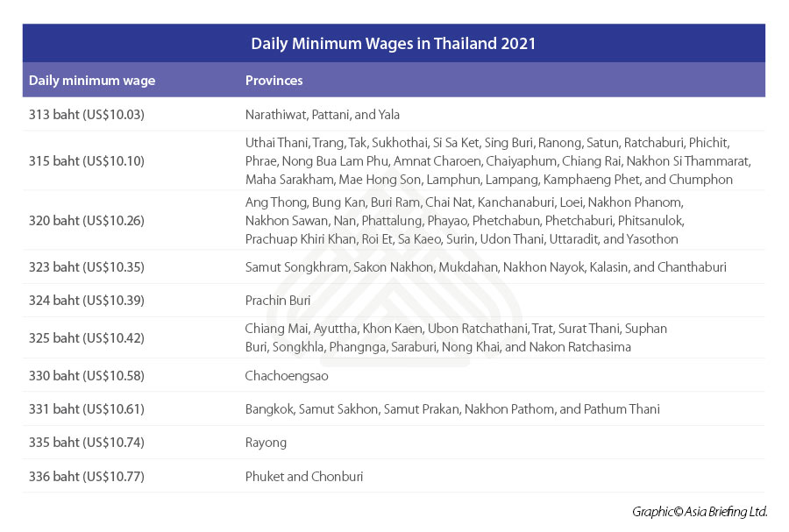Click the "Chachoengsao" province cell
Viewport: 789px width, 532px height.
click(x=281, y=375)
